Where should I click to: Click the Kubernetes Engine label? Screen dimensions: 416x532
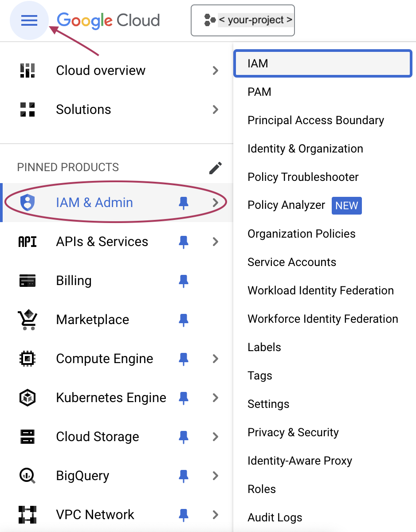click(111, 398)
